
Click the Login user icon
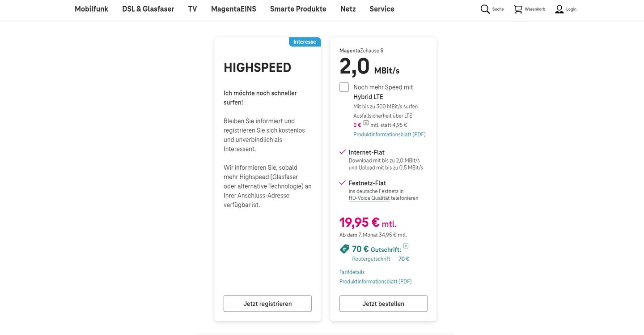click(559, 9)
